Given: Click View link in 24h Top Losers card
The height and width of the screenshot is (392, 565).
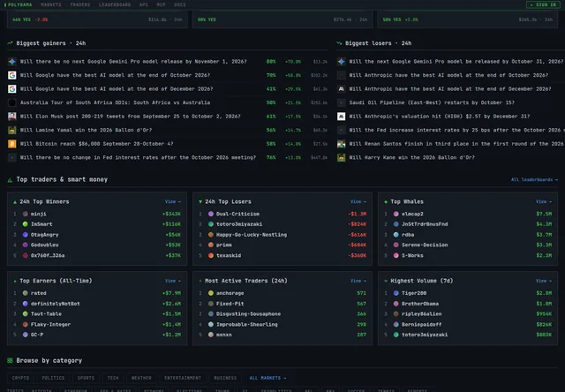Looking at the screenshot, I should [x=358, y=201].
